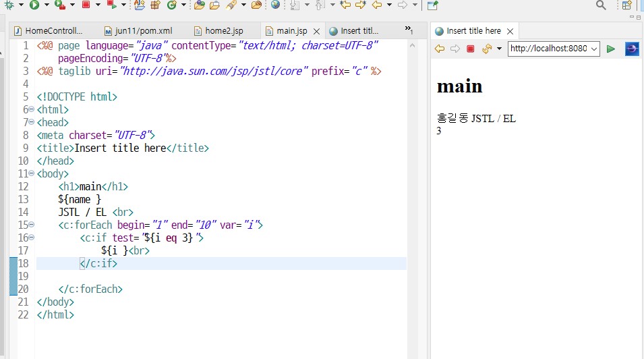
Task: Open the browser refresh dropdown arrow
Action: pos(499,49)
